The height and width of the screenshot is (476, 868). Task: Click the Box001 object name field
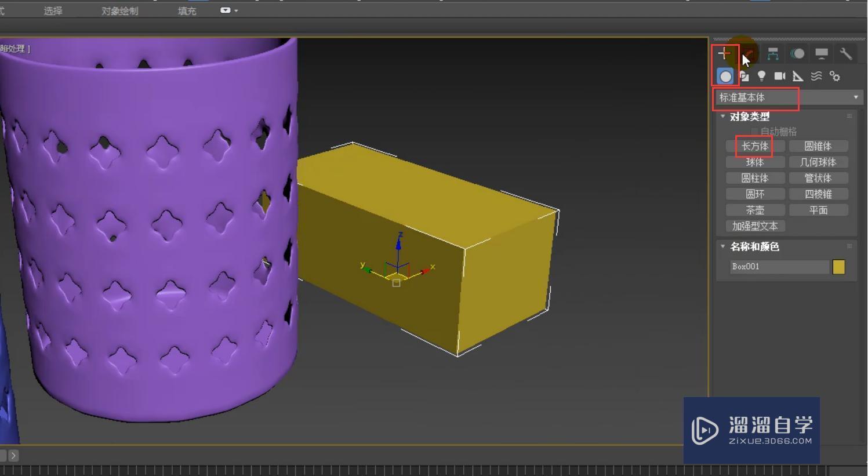779,267
